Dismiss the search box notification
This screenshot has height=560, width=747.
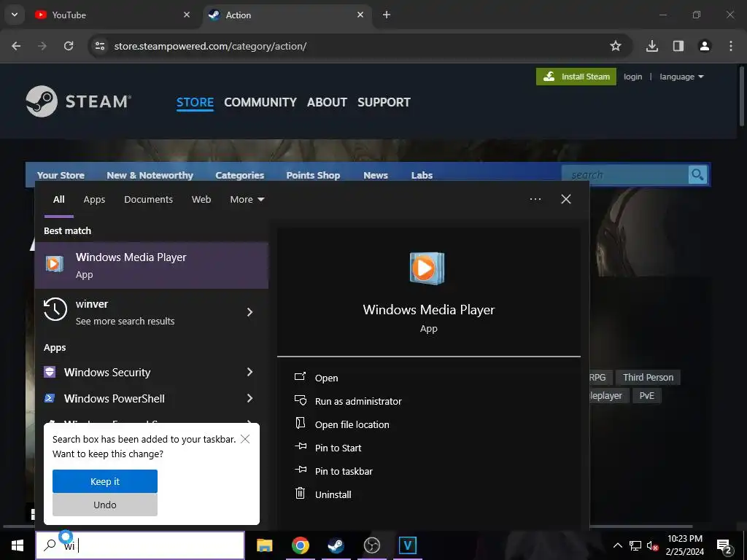[x=245, y=439]
